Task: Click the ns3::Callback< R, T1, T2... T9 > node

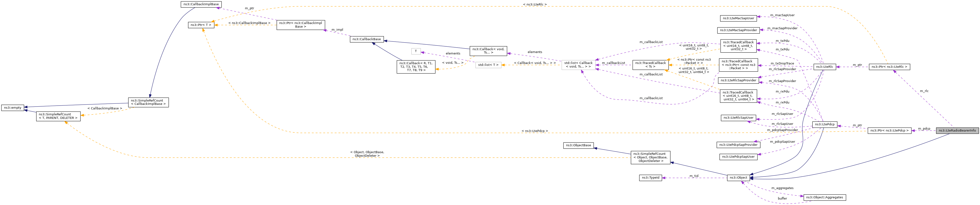Action: click(416, 67)
